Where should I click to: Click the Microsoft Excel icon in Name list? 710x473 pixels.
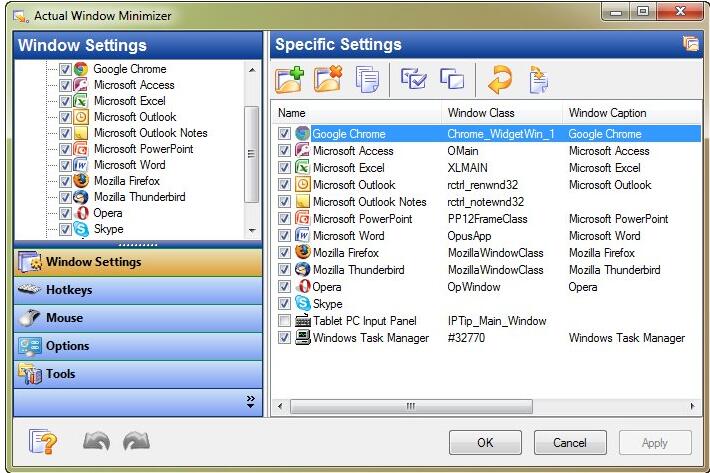302,167
